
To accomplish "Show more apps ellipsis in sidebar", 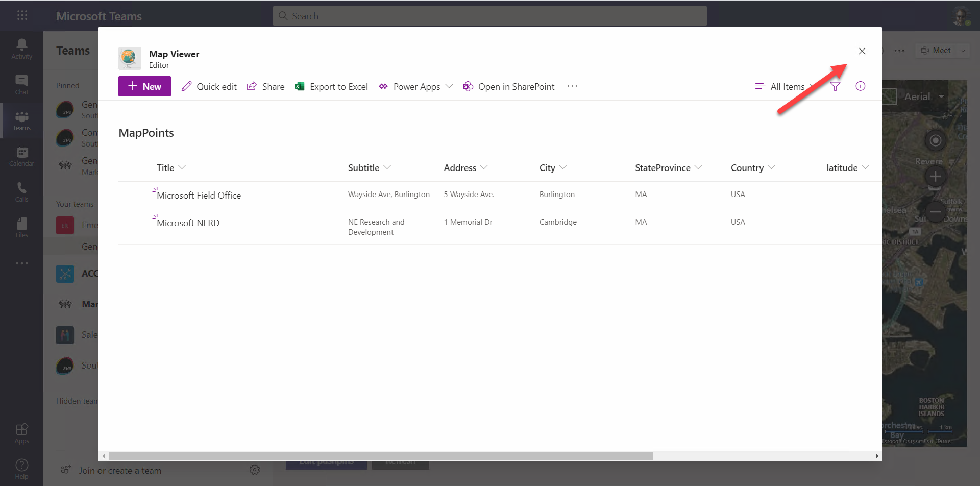I will [21, 263].
